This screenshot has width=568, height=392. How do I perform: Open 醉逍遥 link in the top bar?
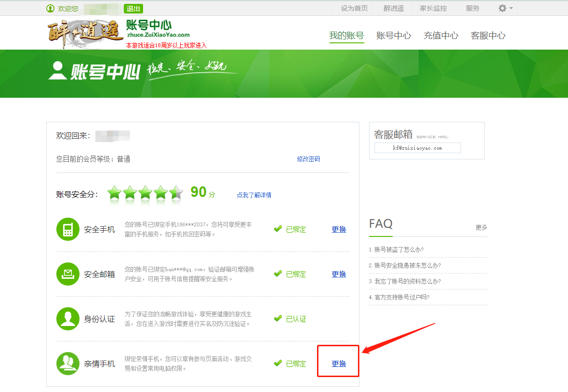[x=394, y=8]
